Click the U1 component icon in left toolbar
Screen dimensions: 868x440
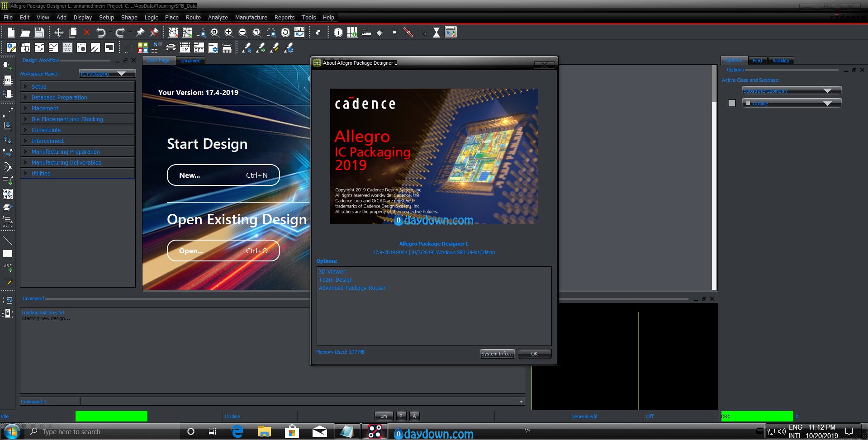8,80
